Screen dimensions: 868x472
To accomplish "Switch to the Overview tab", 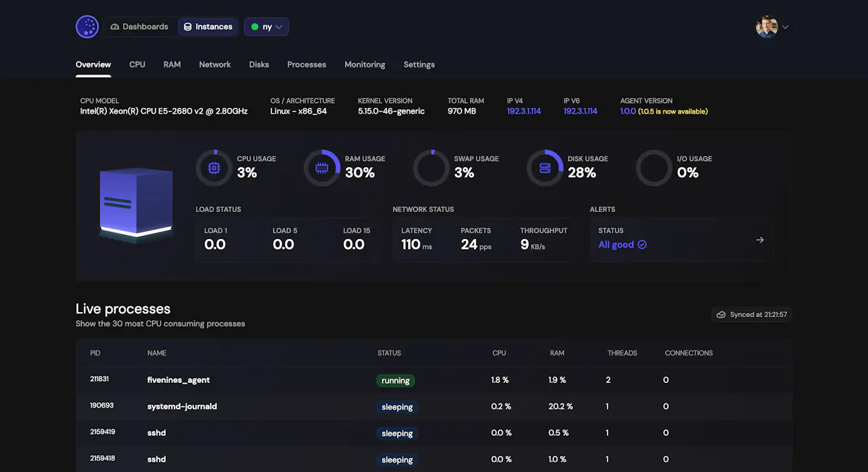I will (93, 64).
